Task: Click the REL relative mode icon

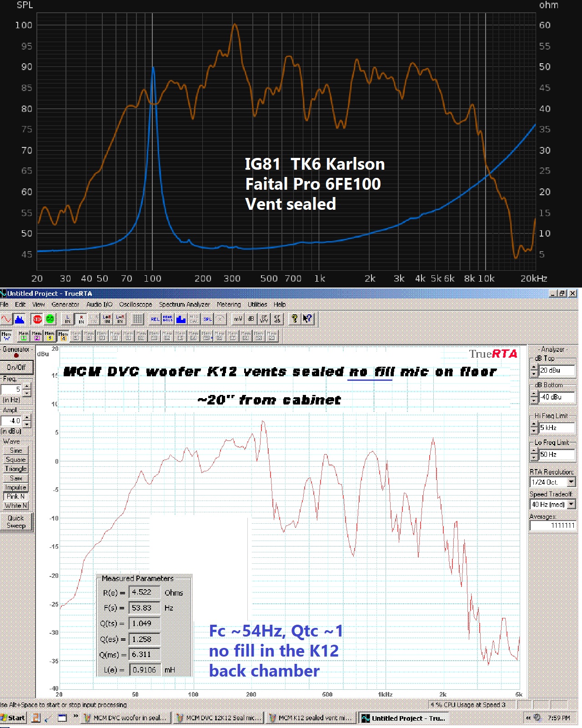Action: coord(155,319)
